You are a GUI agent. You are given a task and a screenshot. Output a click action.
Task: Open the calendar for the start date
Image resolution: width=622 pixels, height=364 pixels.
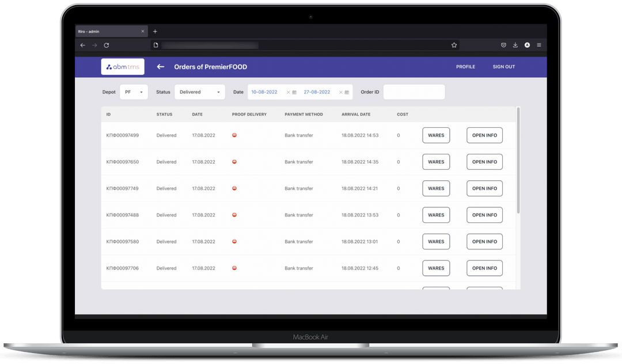click(294, 92)
